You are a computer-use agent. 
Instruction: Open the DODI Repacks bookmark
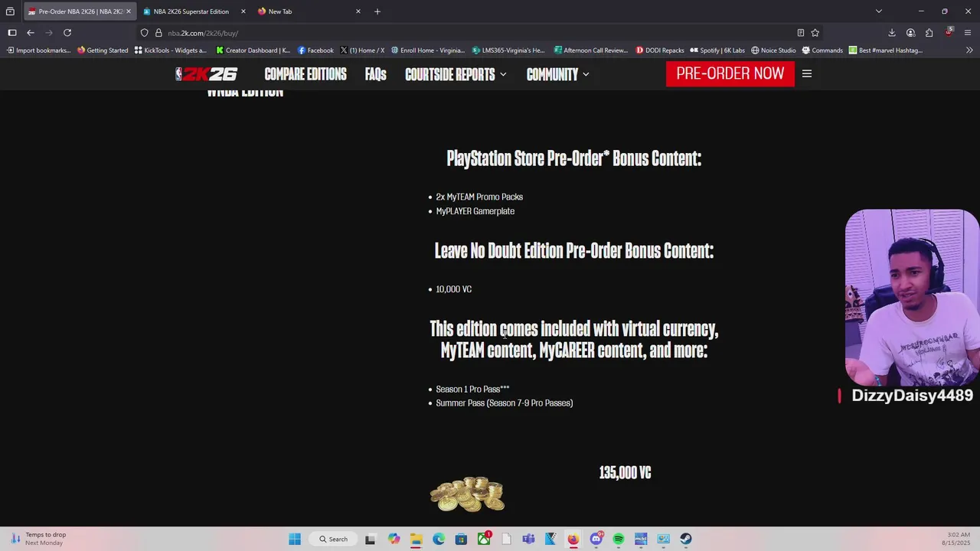click(x=660, y=51)
